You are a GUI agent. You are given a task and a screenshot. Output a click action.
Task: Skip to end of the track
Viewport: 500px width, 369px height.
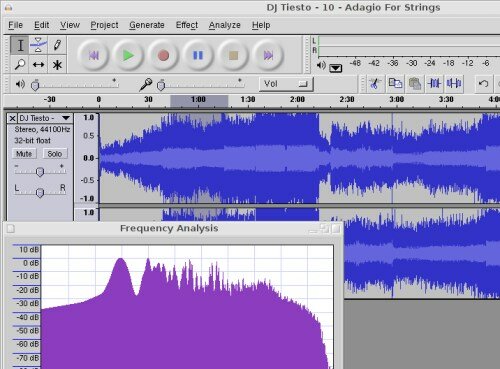point(268,55)
